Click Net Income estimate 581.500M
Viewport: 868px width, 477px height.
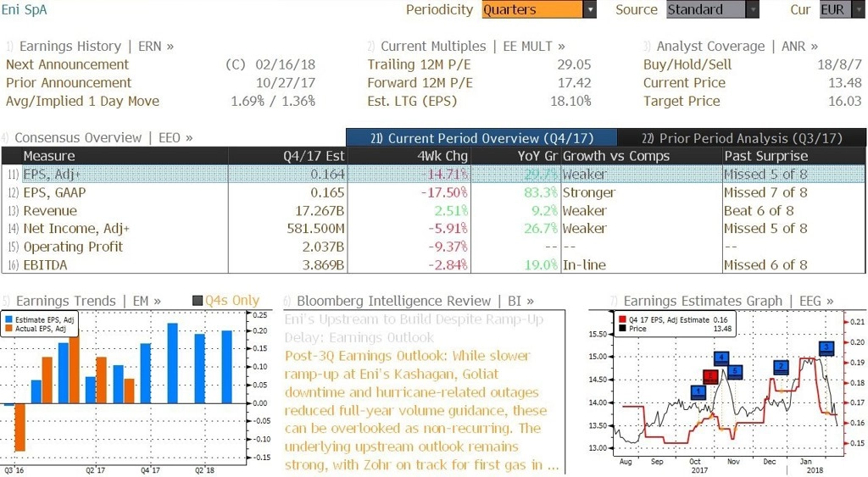click(x=315, y=229)
